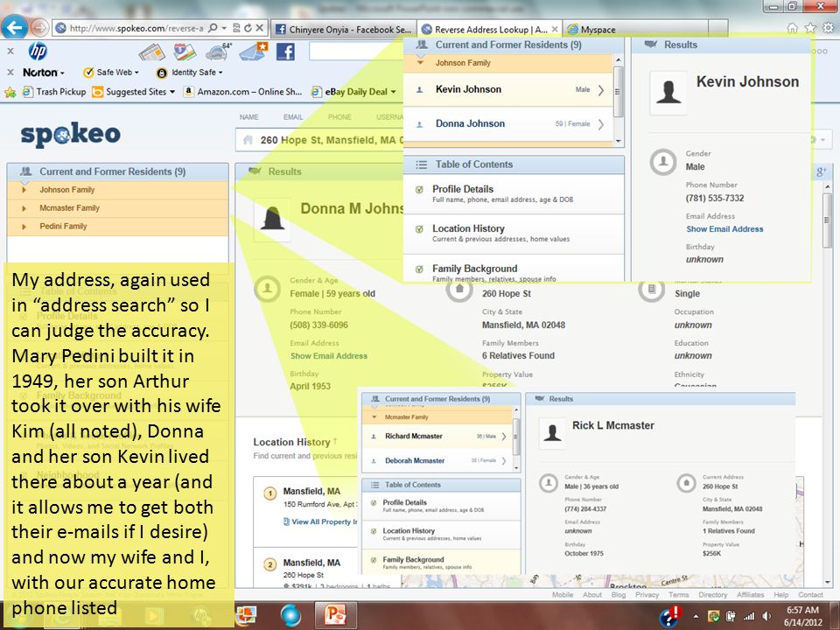
Task: Open Richard Mcmaster's resident entry
Action: [x=437, y=437]
